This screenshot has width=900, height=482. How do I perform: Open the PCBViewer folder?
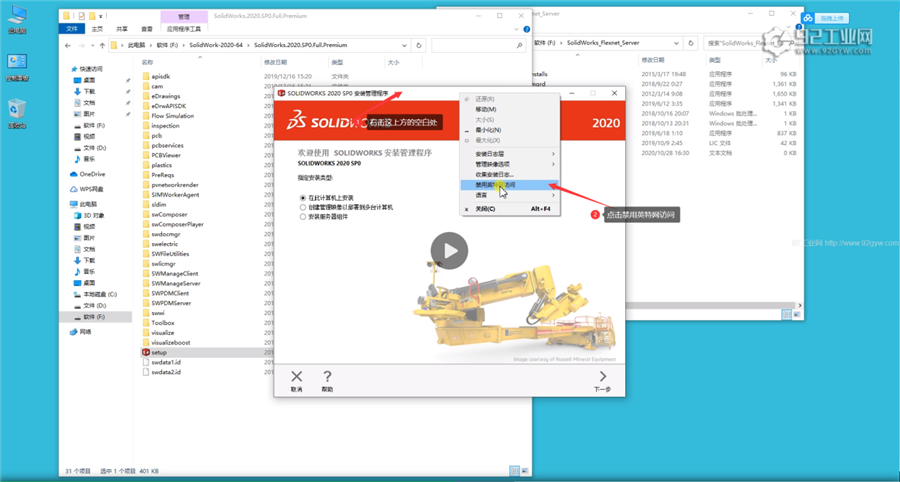(x=166, y=155)
